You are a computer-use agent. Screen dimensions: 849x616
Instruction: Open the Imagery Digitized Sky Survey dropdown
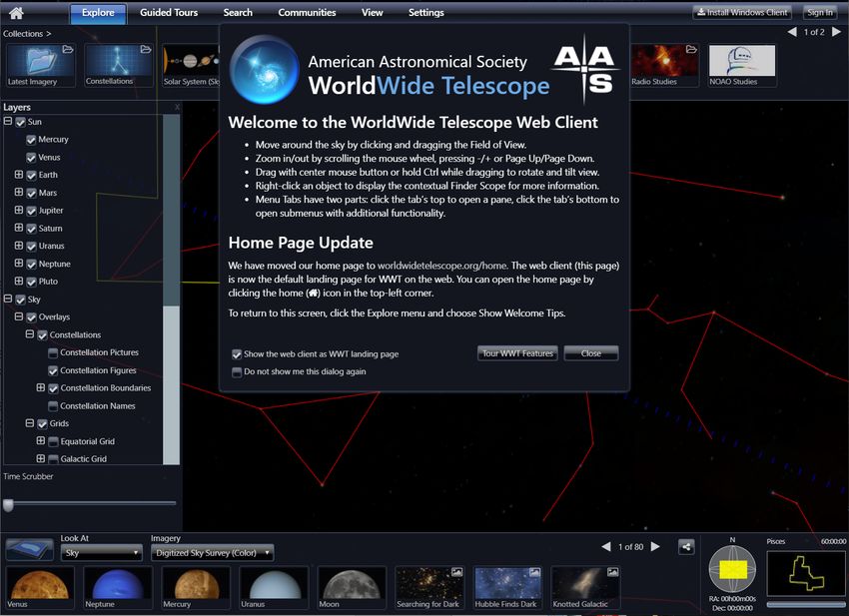coord(212,553)
